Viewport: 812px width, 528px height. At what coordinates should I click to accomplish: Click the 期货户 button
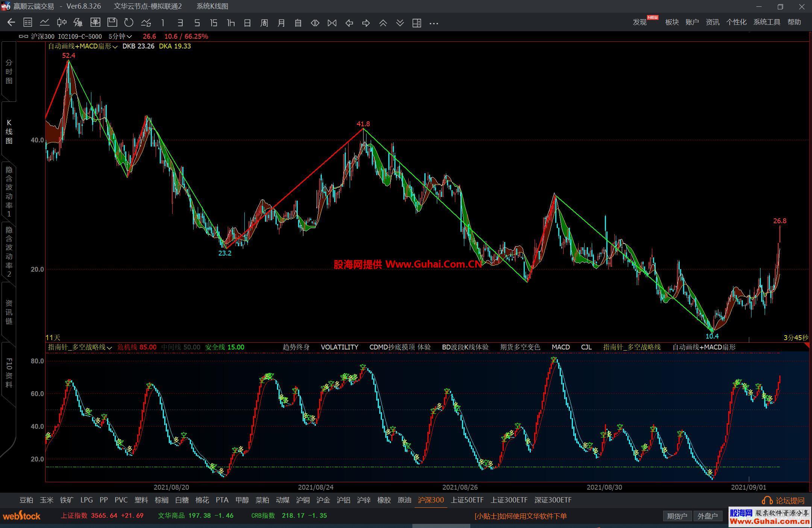pyautogui.click(x=677, y=516)
